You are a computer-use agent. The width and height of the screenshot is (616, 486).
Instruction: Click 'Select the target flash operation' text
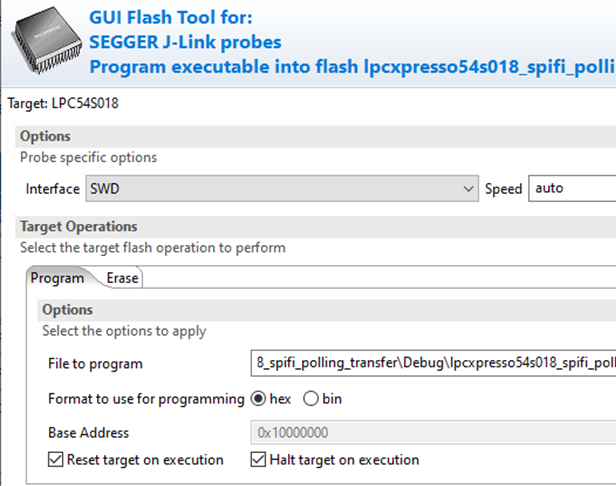tap(152, 247)
